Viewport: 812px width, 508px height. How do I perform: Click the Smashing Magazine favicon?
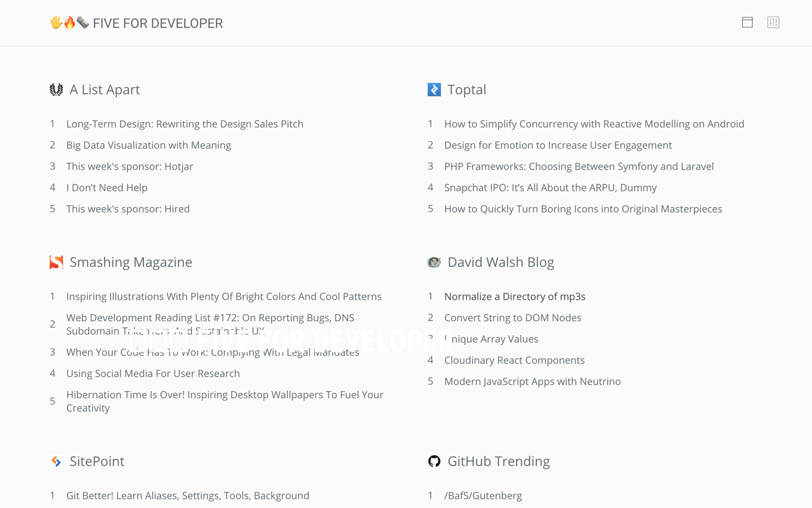click(56, 262)
